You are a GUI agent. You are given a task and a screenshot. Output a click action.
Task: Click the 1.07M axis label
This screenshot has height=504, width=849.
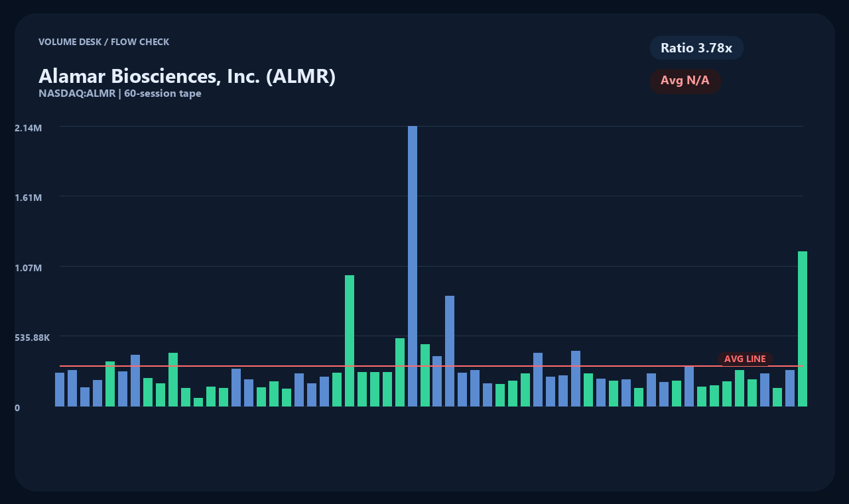click(x=29, y=268)
